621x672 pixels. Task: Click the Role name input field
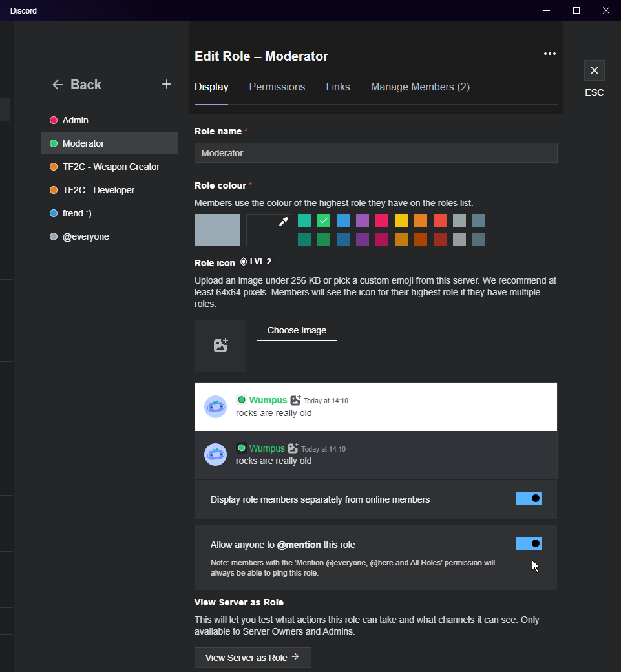[376, 153]
